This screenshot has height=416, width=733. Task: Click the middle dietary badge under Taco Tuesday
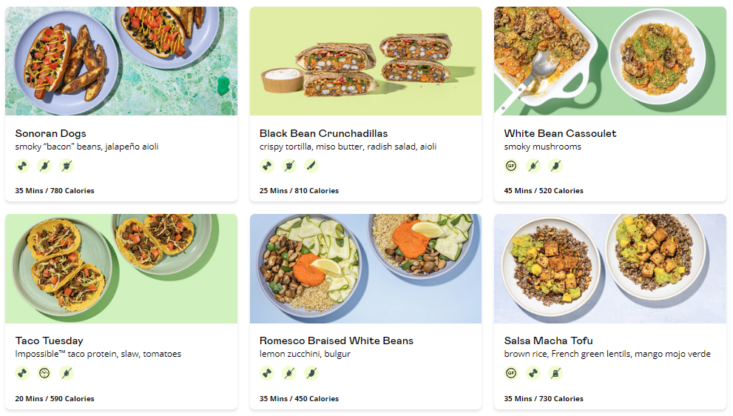pos(44,373)
